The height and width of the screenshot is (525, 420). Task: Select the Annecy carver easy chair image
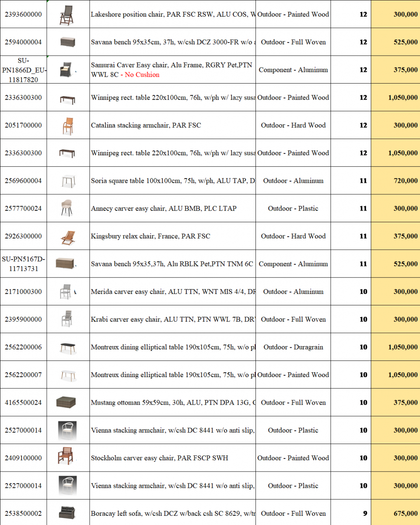pos(67,208)
